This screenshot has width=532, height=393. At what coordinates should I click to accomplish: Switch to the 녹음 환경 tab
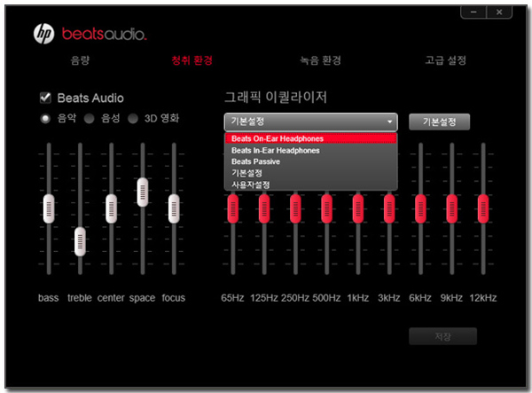click(320, 60)
